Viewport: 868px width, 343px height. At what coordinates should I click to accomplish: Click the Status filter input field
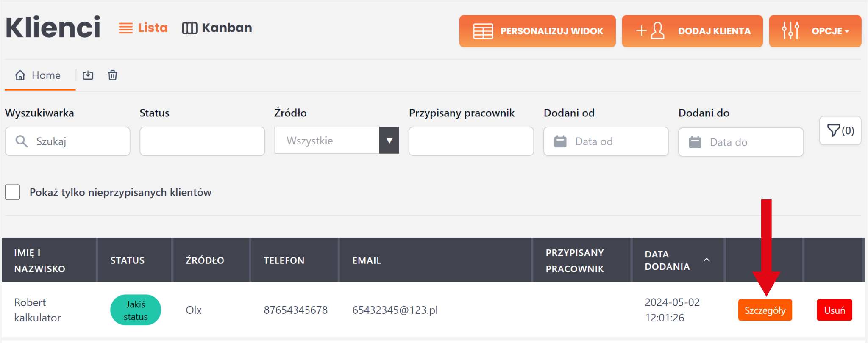tap(202, 141)
